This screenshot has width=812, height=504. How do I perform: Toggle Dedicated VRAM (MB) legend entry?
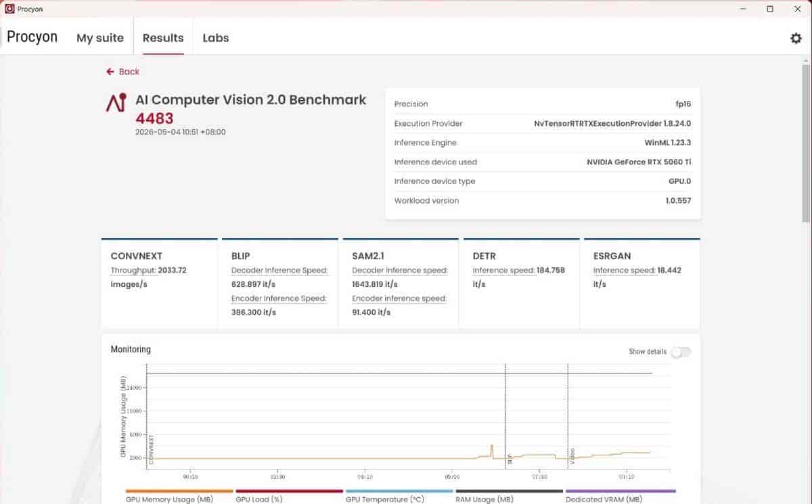(620, 496)
